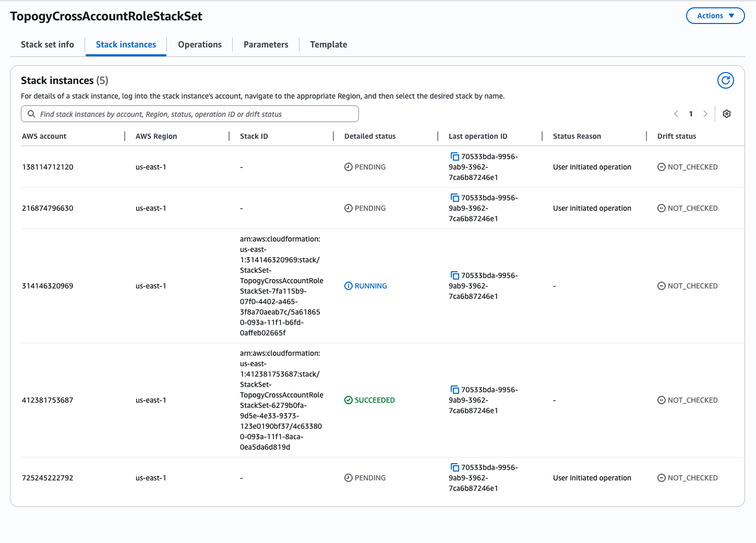Select the Stack instances tab
Viewport: 756px width, 543px height.
(x=126, y=45)
